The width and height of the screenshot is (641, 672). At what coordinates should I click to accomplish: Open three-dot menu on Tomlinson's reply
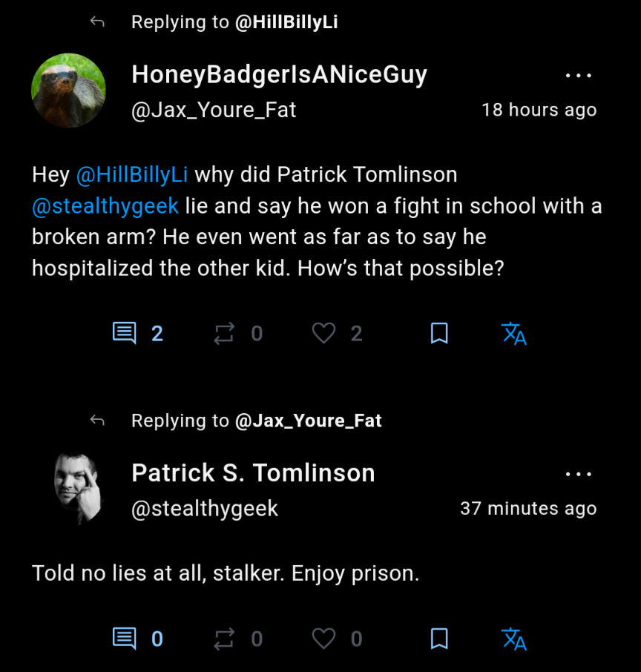point(579,474)
